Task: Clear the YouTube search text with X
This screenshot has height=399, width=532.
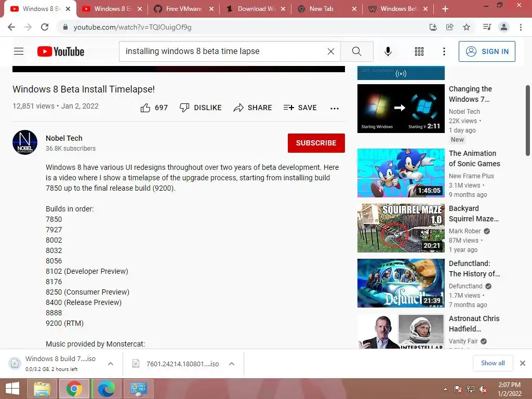Action: [331, 51]
